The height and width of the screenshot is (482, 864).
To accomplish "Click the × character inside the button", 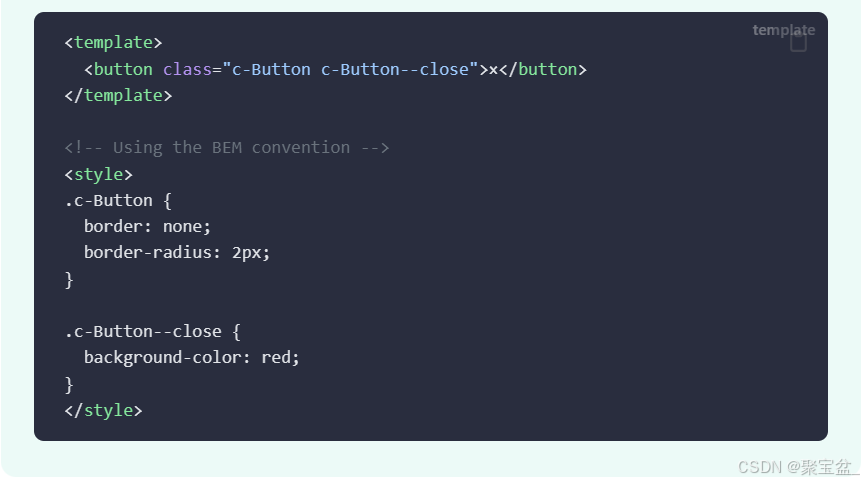I will tap(493, 69).
